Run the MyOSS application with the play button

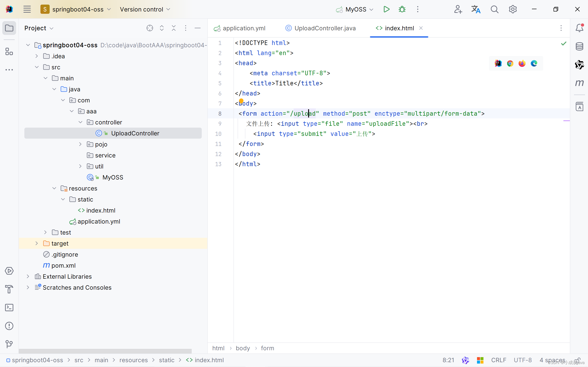coord(386,9)
